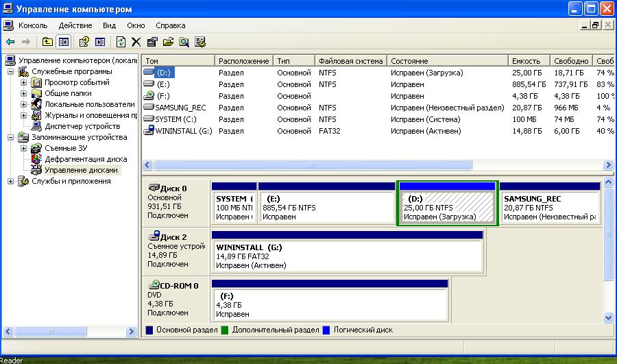Screen dimensions: 617x364
Task: Toggle the console tree show/hide icon
Action: [x=63, y=42]
